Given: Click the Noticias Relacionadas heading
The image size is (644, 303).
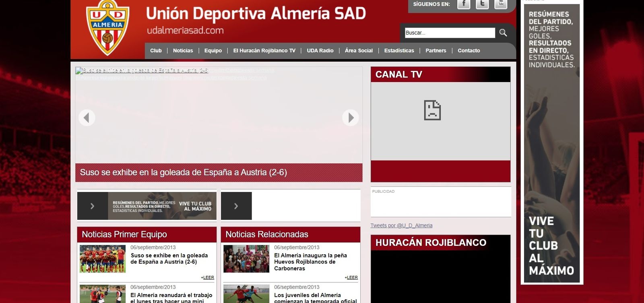Looking at the screenshot, I should coord(267,234).
